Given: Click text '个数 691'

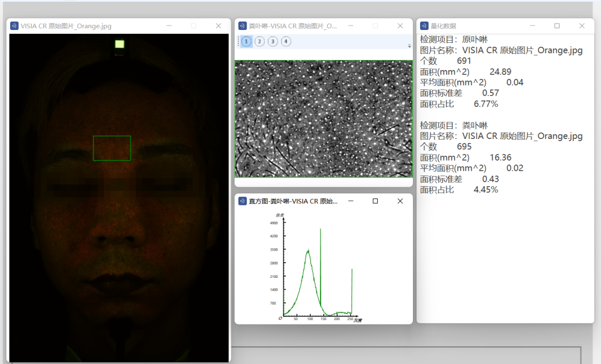Looking at the screenshot, I should 445,61.
